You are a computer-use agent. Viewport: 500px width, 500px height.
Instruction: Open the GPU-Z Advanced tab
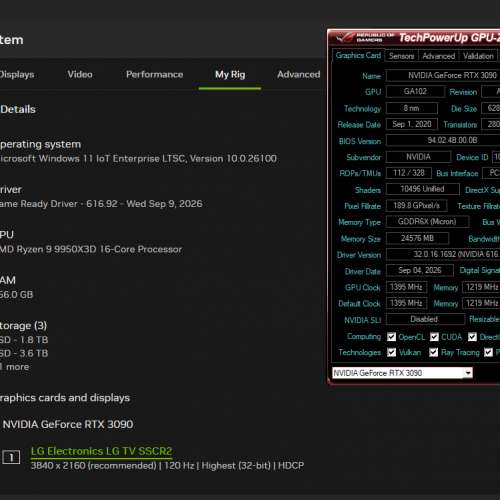pyautogui.click(x=438, y=56)
